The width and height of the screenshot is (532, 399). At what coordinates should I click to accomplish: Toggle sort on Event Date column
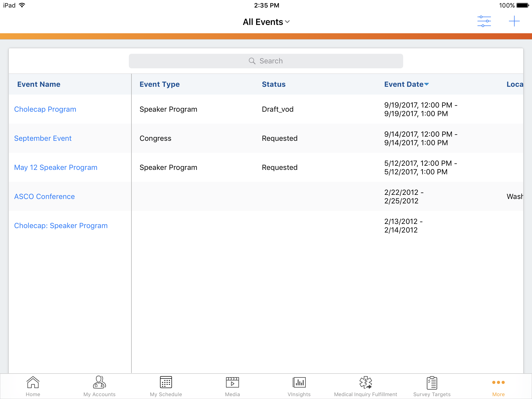point(406,84)
